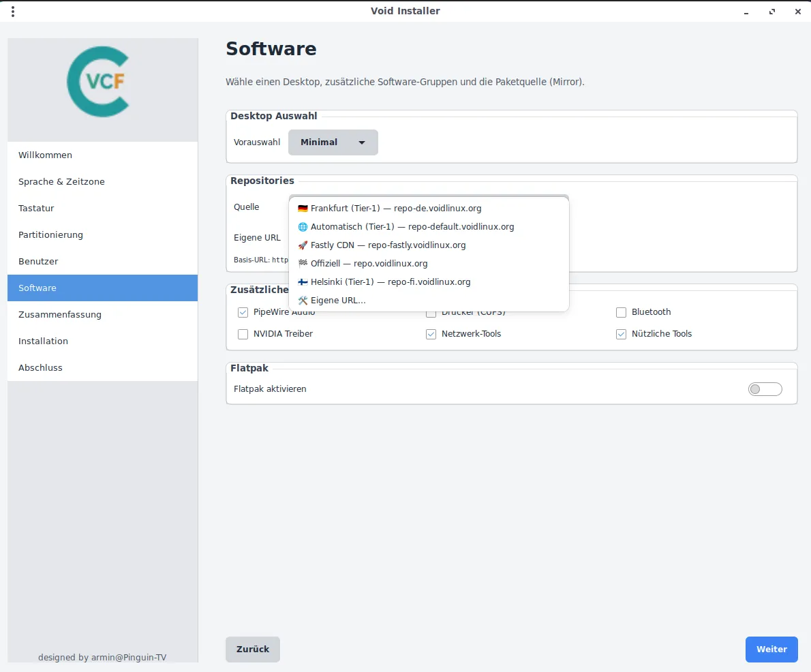Click the globe icon for Automatisch mirror
811x672 pixels.
click(303, 227)
